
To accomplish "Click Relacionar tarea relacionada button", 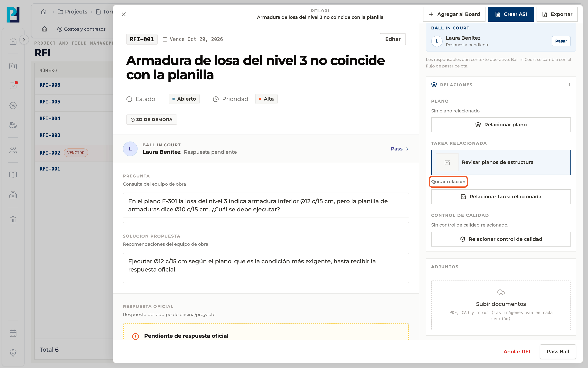I will pyautogui.click(x=501, y=197).
